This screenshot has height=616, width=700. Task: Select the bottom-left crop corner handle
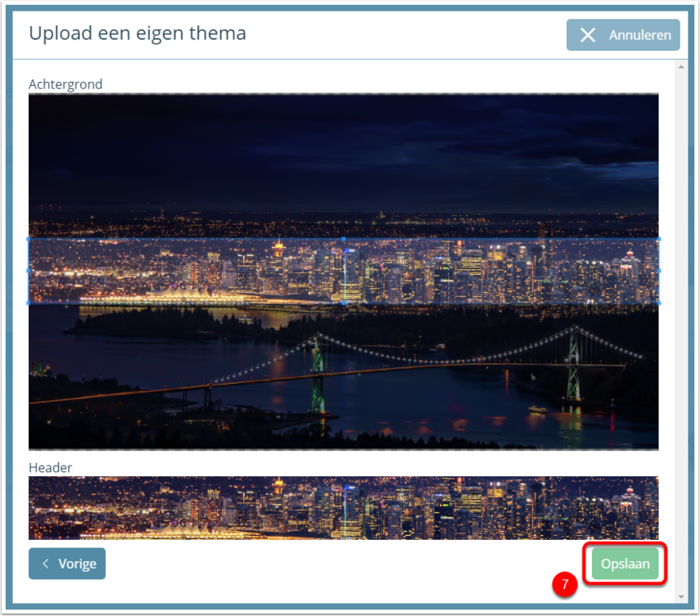(29, 303)
